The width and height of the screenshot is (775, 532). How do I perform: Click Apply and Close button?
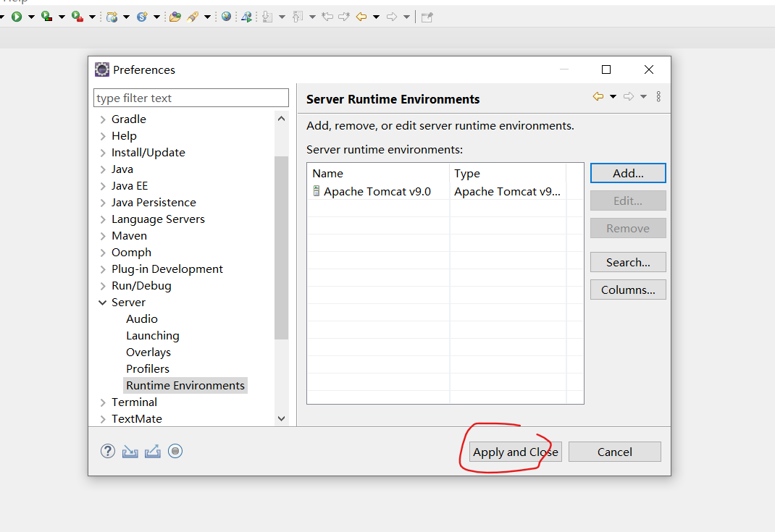click(x=516, y=452)
